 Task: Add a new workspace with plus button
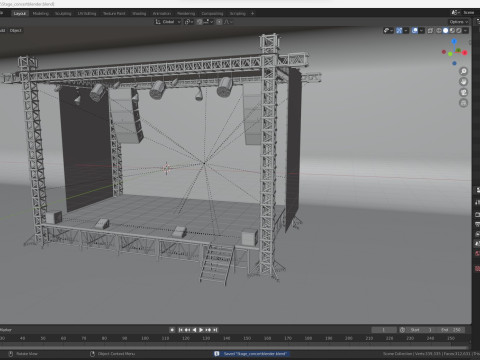pyautogui.click(x=252, y=13)
